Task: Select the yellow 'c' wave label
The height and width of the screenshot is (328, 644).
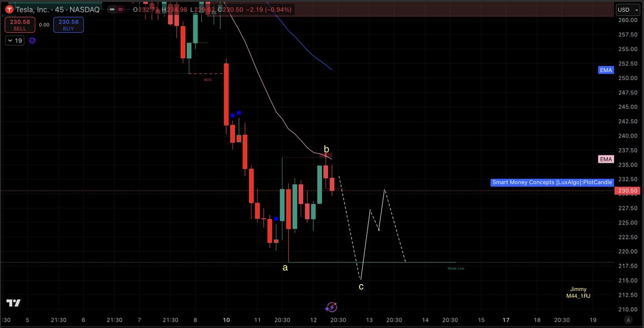Action: pyautogui.click(x=361, y=287)
